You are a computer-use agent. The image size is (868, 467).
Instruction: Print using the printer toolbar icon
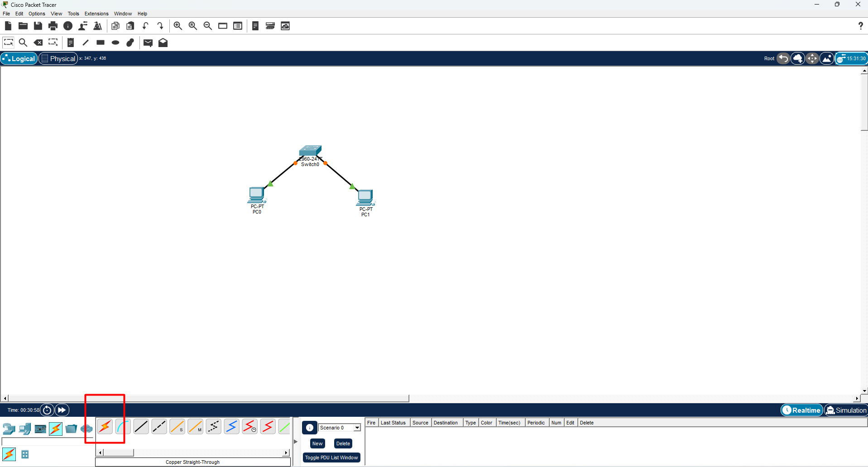(x=53, y=26)
